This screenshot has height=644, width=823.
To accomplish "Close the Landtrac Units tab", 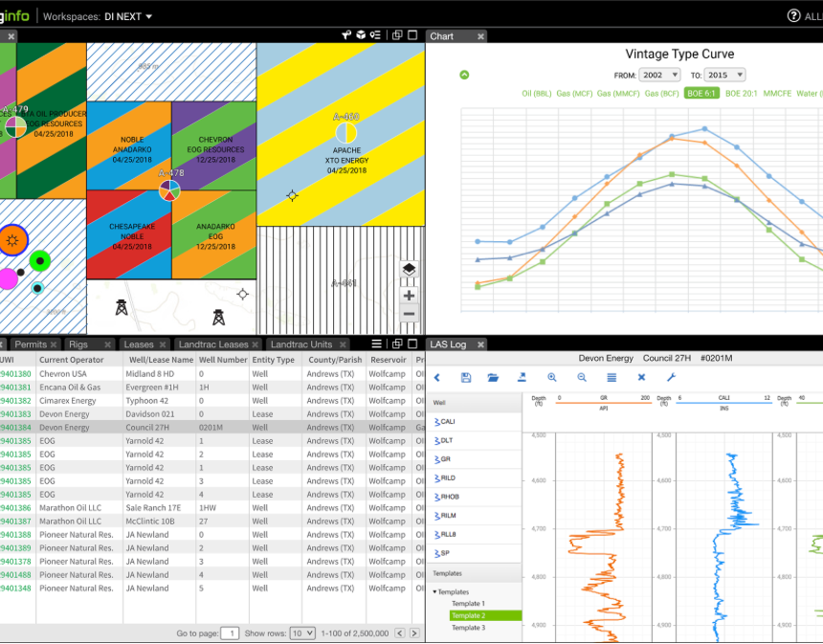I will [343, 344].
